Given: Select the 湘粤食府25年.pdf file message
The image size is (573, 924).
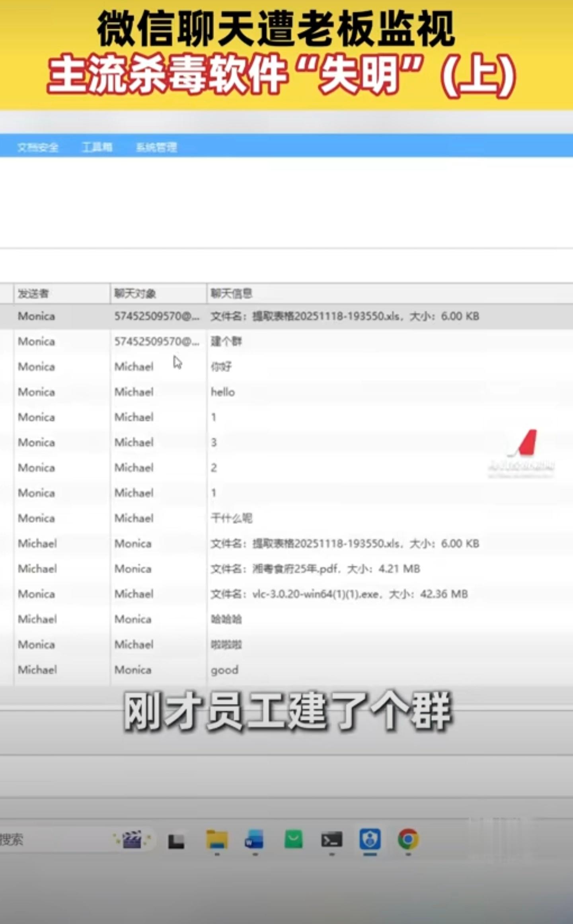Looking at the screenshot, I should [315, 568].
